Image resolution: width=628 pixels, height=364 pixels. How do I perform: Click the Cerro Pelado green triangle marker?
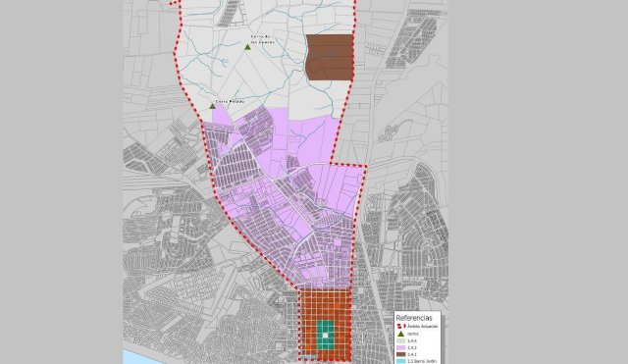(x=212, y=106)
